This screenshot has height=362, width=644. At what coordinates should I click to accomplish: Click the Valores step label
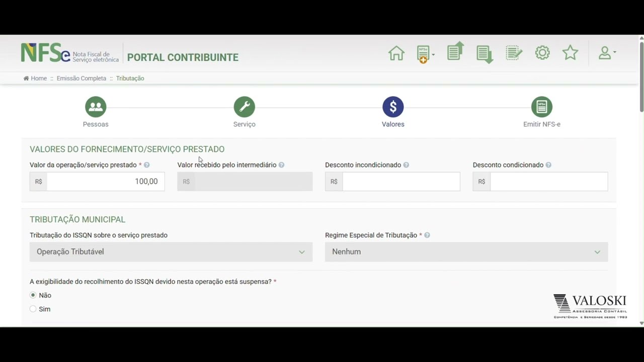coord(393,124)
